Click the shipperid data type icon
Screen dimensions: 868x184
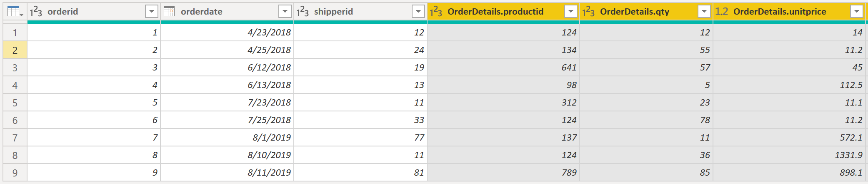303,12
